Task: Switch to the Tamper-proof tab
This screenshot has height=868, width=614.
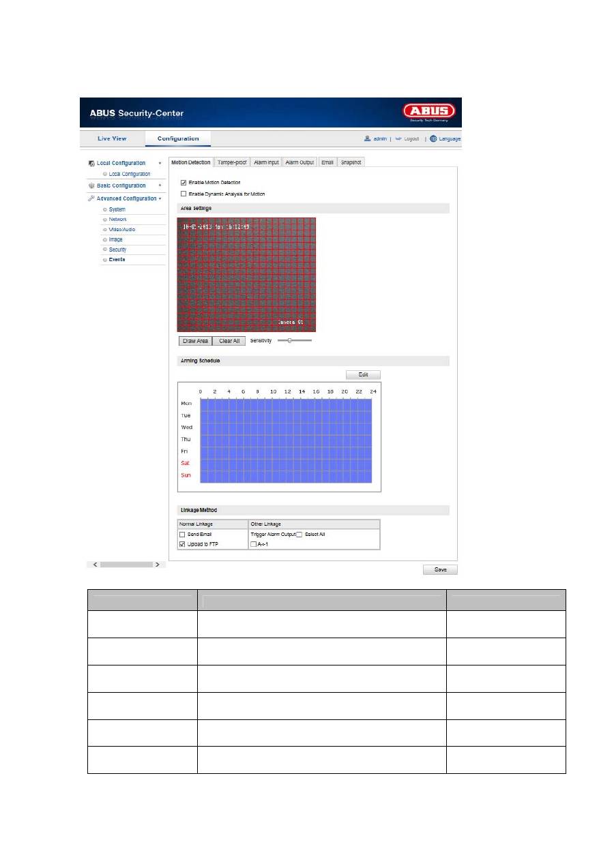Action: (x=231, y=162)
